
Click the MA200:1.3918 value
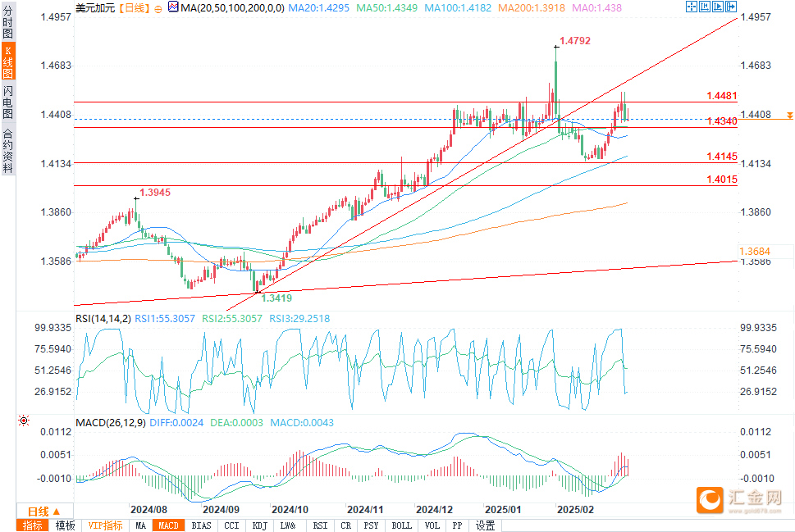click(x=532, y=8)
